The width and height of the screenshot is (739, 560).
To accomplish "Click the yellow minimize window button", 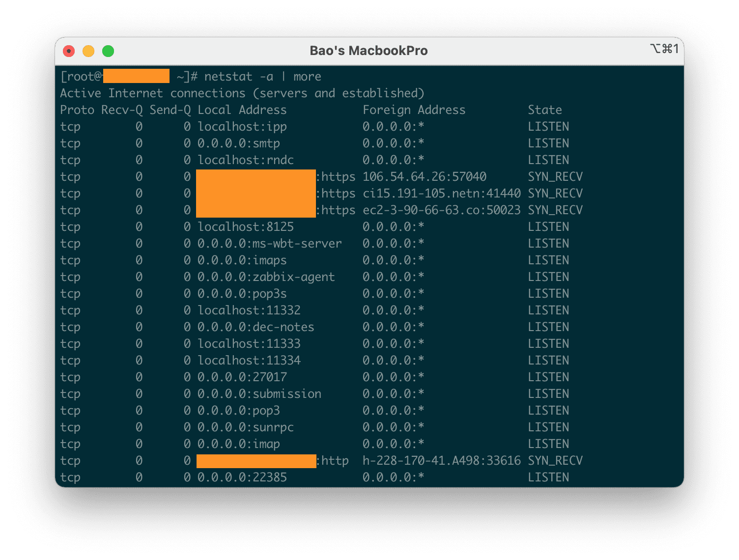I will 88,51.
